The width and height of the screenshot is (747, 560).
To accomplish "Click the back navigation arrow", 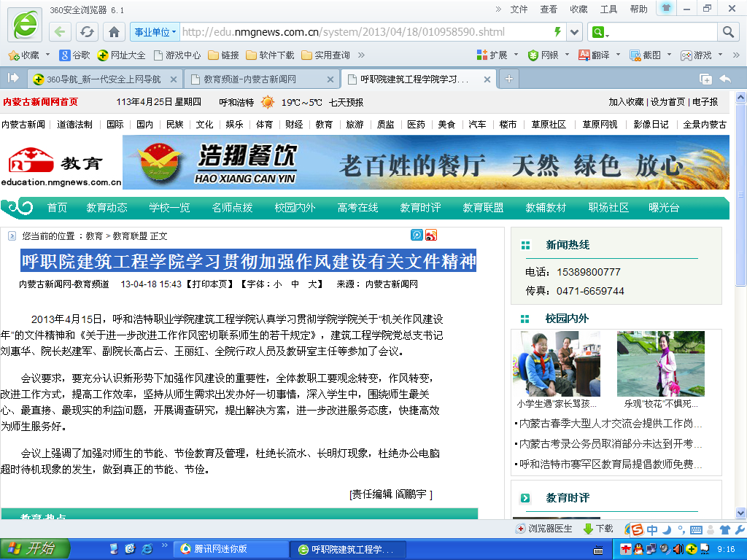I will (61, 32).
